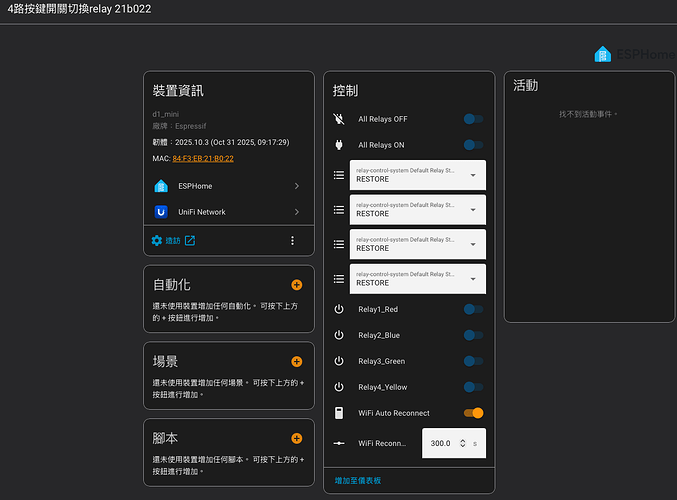Turn on the Relay2_Blue switch
This screenshot has width=677, height=500.
coord(473,335)
